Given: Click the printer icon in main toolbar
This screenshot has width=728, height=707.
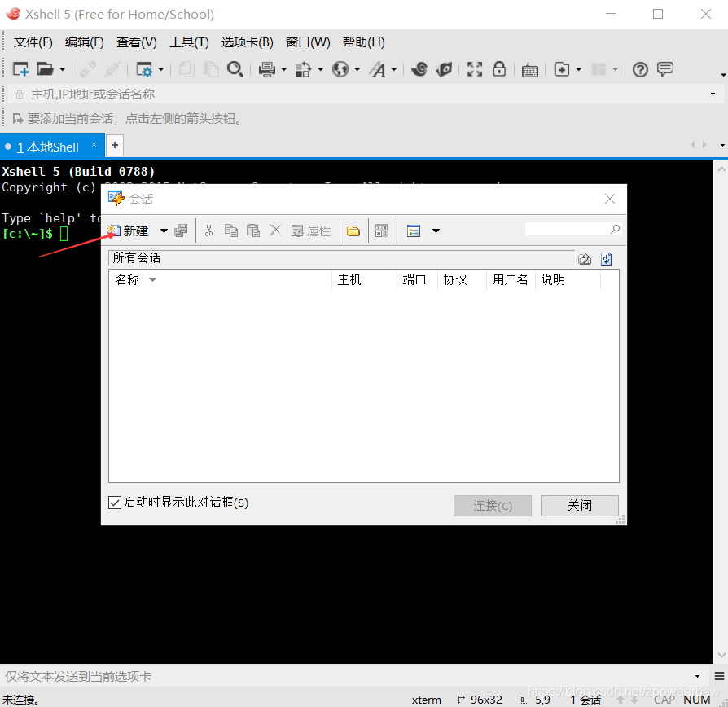Looking at the screenshot, I should click(267, 70).
